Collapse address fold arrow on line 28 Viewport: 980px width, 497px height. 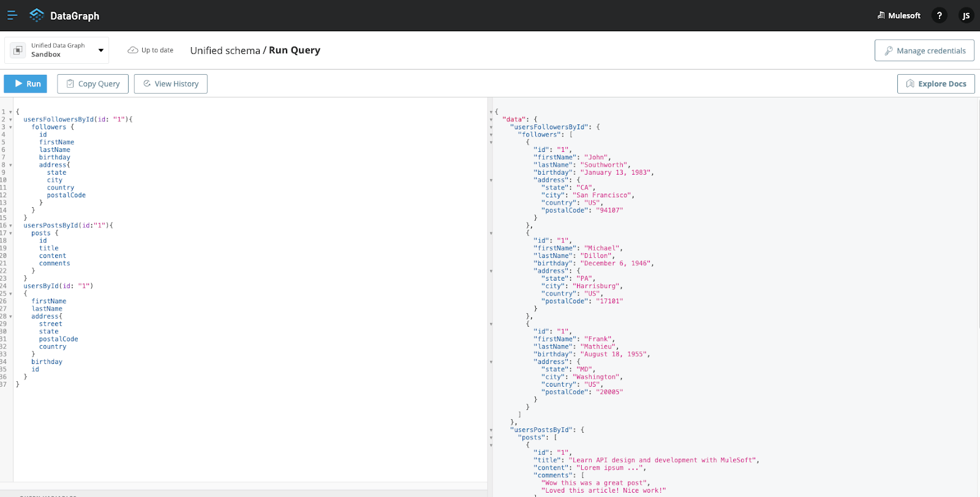point(10,317)
